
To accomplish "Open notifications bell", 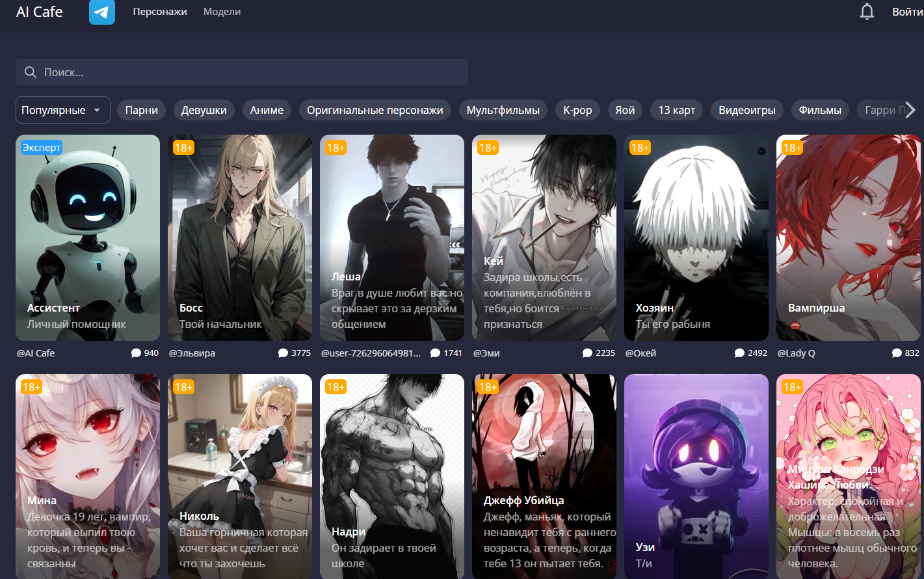I will point(867,12).
